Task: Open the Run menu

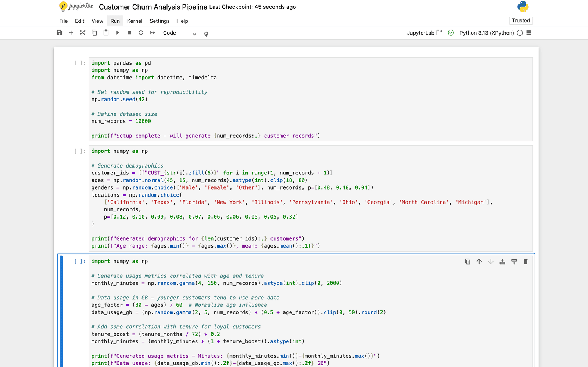Action: pyautogui.click(x=115, y=21)
